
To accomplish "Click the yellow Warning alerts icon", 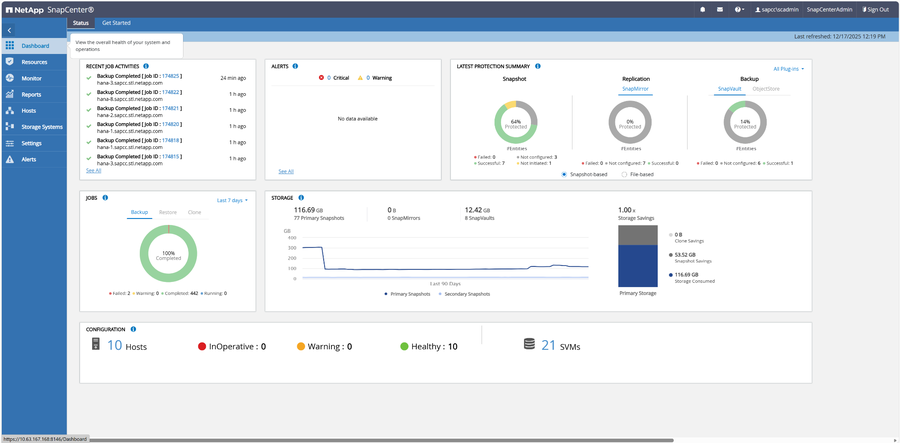I will tap(360, 77).
